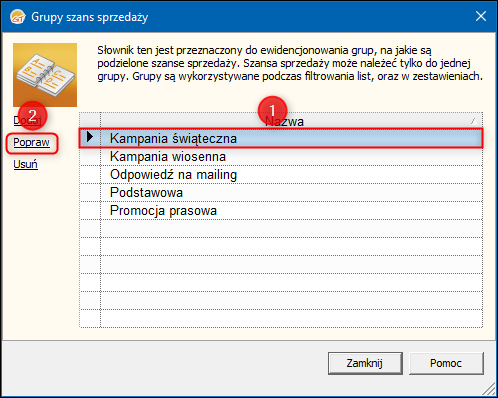Close the Grupy szans sprzedaży dialog
498x398 pixels.
[x=481, y=16]
